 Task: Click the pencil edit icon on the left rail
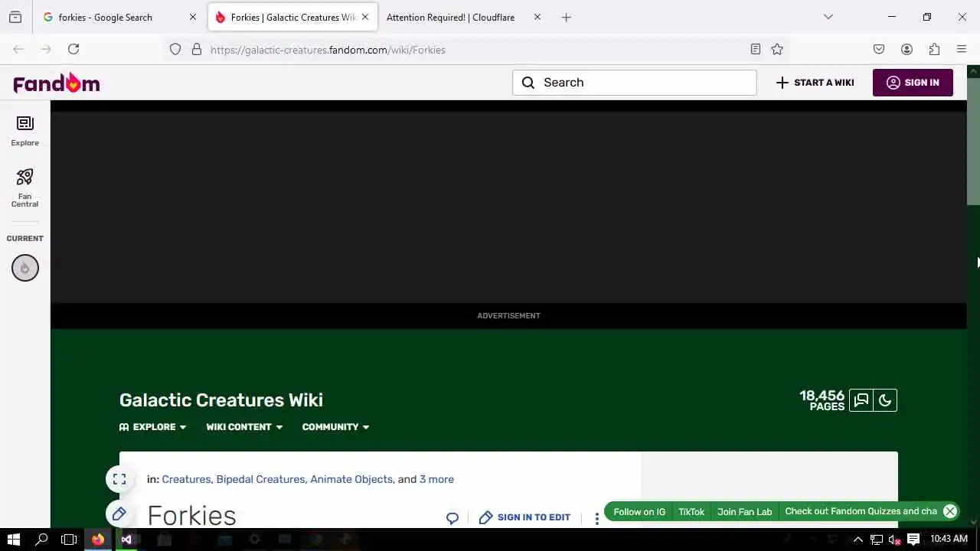(x=119, y=514)
